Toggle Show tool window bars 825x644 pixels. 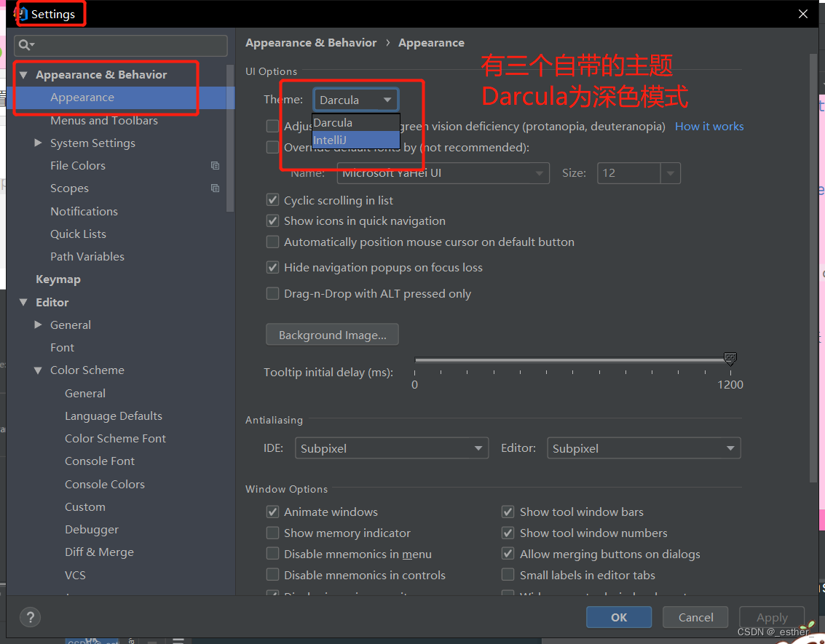pyautogui.click(x=508, y=512)
